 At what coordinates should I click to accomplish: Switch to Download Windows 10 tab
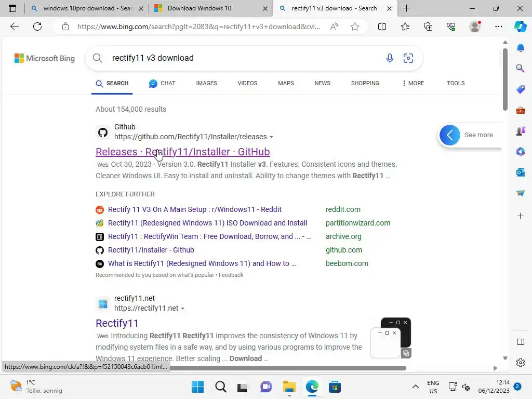[x=210, y=8]
